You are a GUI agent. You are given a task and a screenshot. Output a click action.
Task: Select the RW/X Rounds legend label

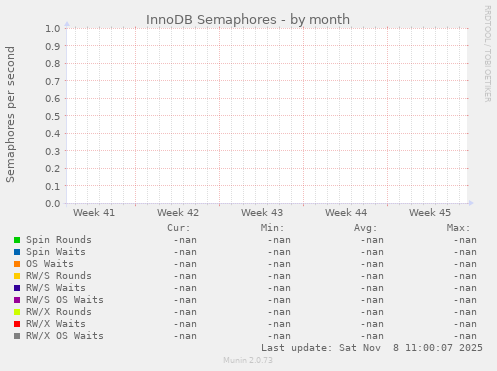point(59,312)
